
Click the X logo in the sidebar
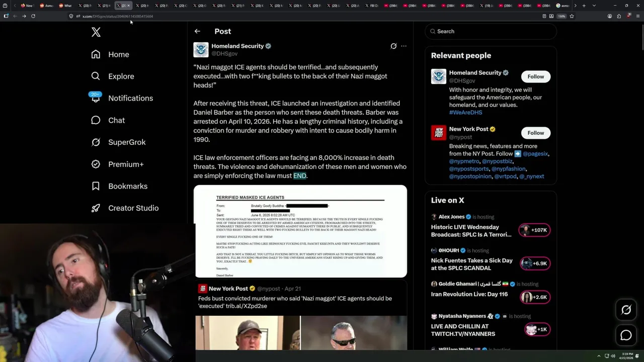click(x=96, y=32)
